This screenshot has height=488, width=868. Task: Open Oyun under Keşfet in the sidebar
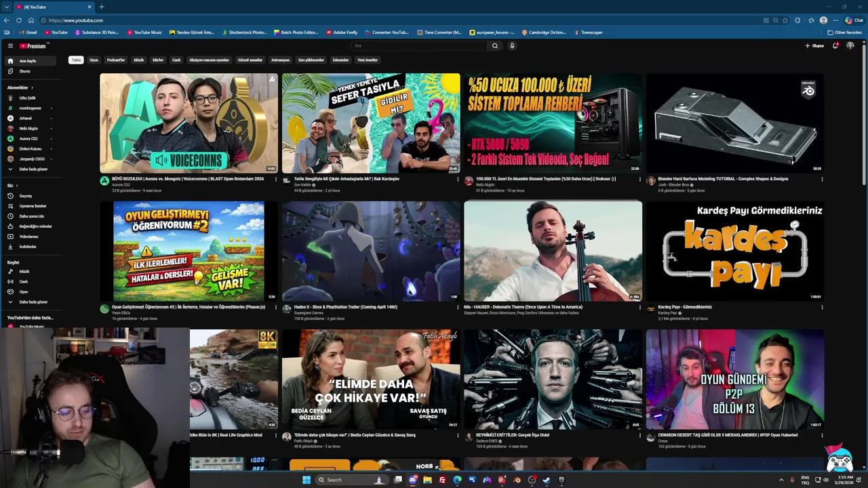point(32,292)
